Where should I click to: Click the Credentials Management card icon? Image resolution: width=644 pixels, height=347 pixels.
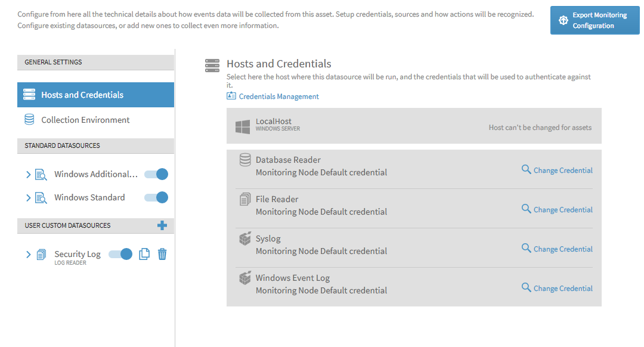(x=231, y=95)
